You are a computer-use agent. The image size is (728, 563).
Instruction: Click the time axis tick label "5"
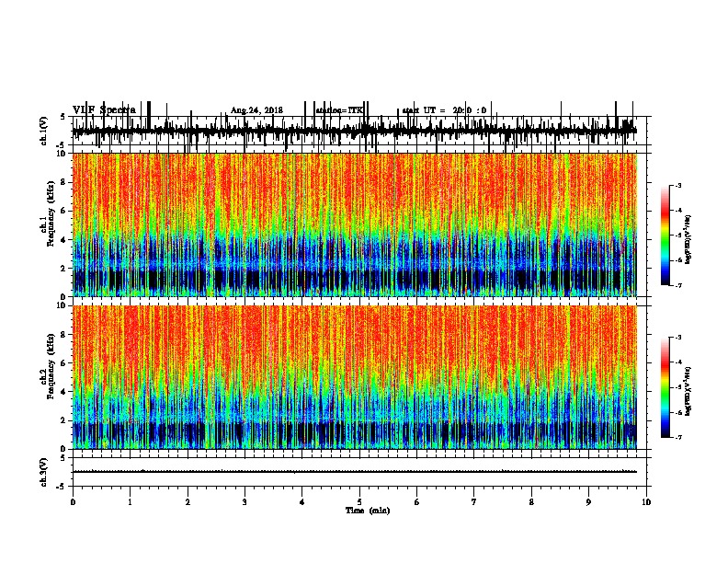click(359, 502)
